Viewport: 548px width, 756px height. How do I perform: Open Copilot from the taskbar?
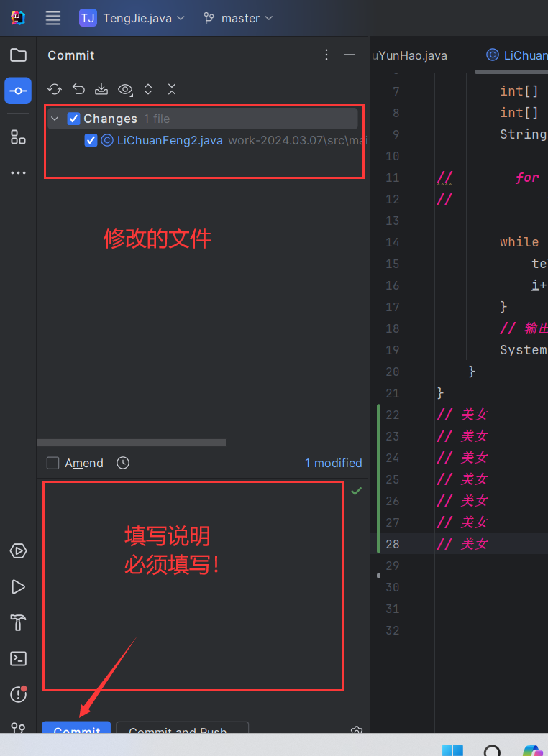click(533, 751)
